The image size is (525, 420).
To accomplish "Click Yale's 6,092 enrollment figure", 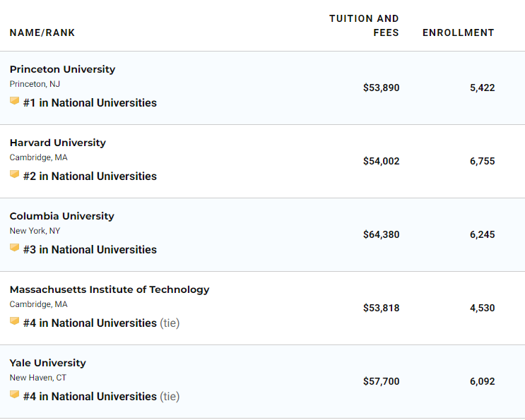I will (x=482, y=381).
